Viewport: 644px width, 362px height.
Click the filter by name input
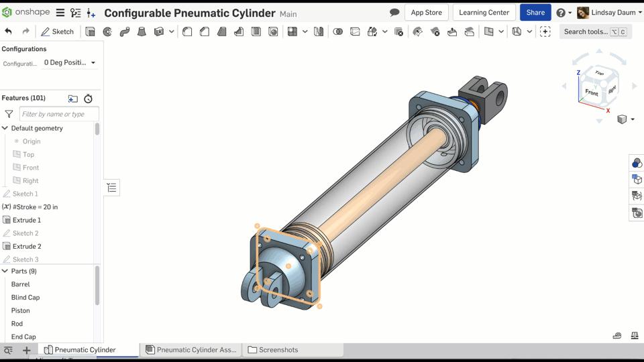click(x=59, y=114)
